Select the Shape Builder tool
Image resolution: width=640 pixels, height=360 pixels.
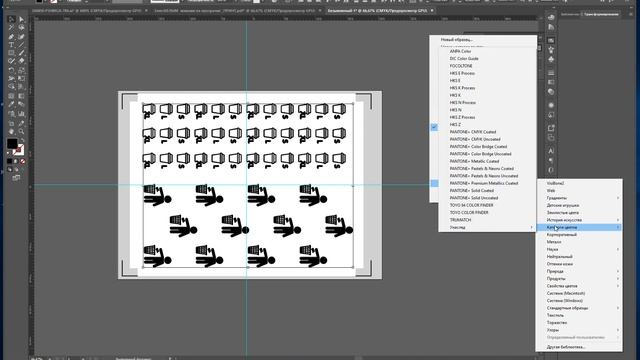coord(11,87)
